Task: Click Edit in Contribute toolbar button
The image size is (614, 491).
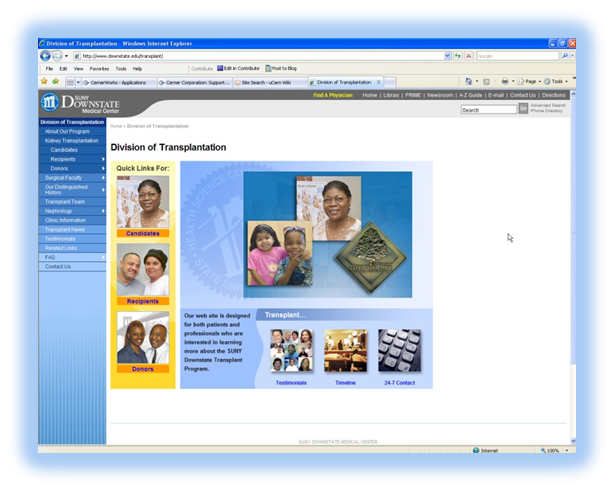Action: click(238, 69)
